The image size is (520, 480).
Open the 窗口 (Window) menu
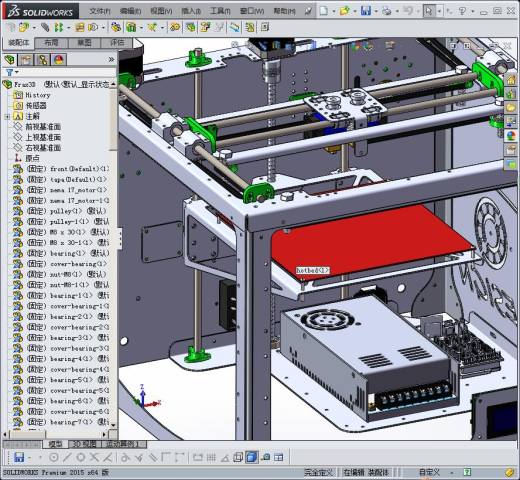pos(252,11)
